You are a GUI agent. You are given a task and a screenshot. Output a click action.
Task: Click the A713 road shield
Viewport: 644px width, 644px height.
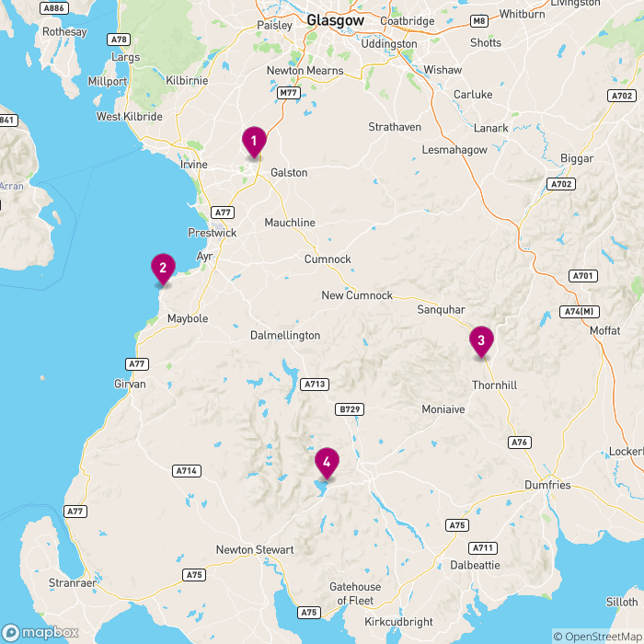tap(315, 384)
